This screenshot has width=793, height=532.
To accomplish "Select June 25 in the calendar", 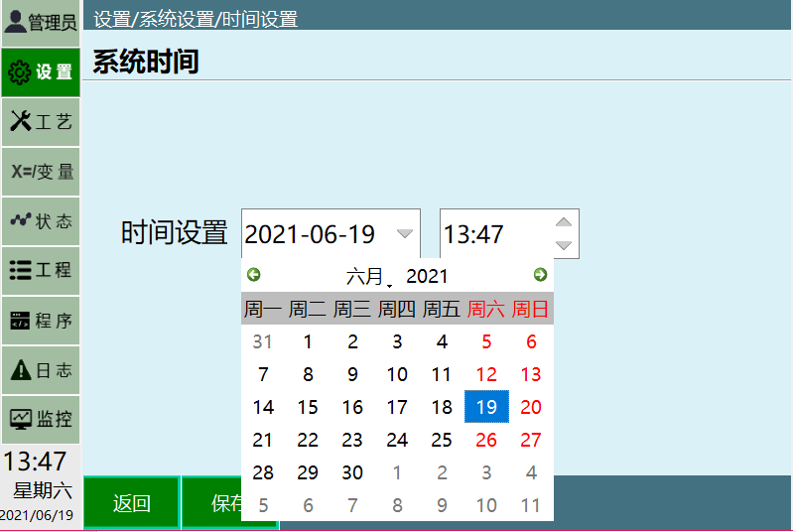I will tap(442, 440).
